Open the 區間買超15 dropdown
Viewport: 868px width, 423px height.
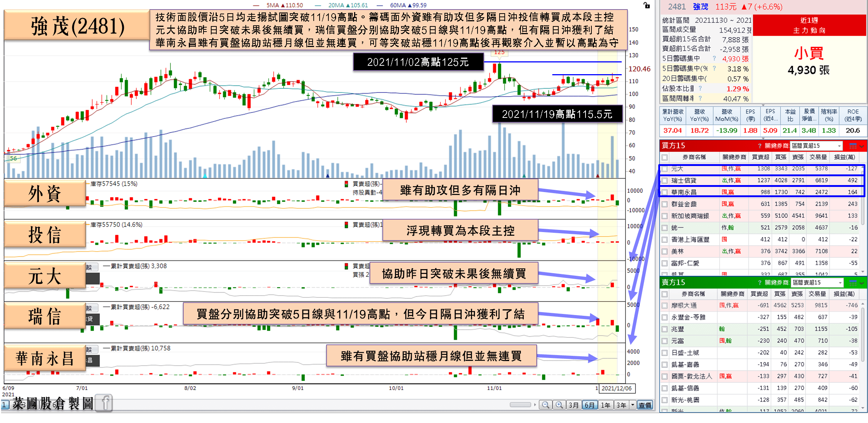coord(816,146)
